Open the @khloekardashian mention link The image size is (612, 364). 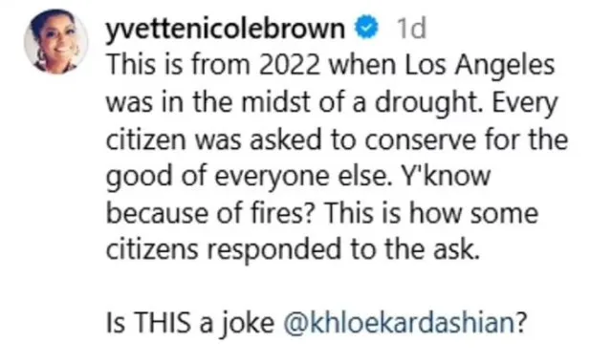pos(399,323)
